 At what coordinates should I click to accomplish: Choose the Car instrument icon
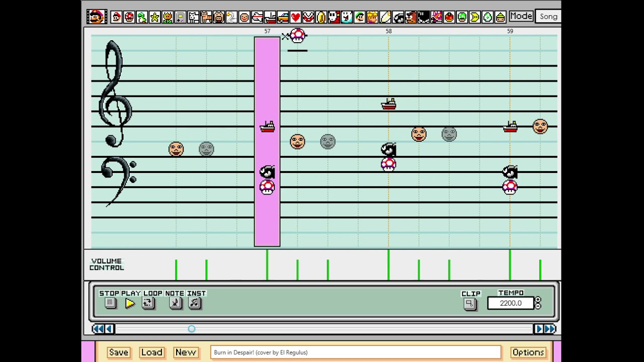pyautogui.click(x=283, y=17)
